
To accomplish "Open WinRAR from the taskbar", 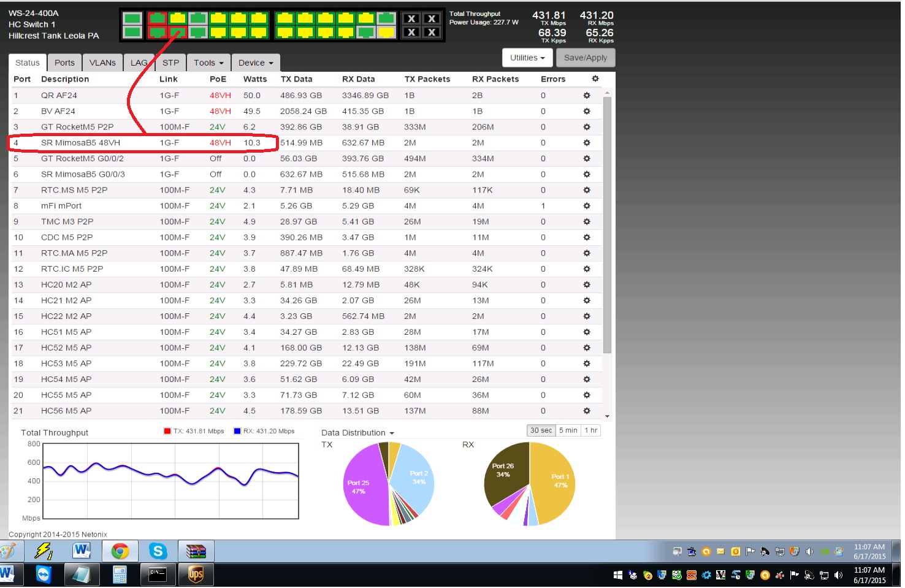I will coord(196,551).
